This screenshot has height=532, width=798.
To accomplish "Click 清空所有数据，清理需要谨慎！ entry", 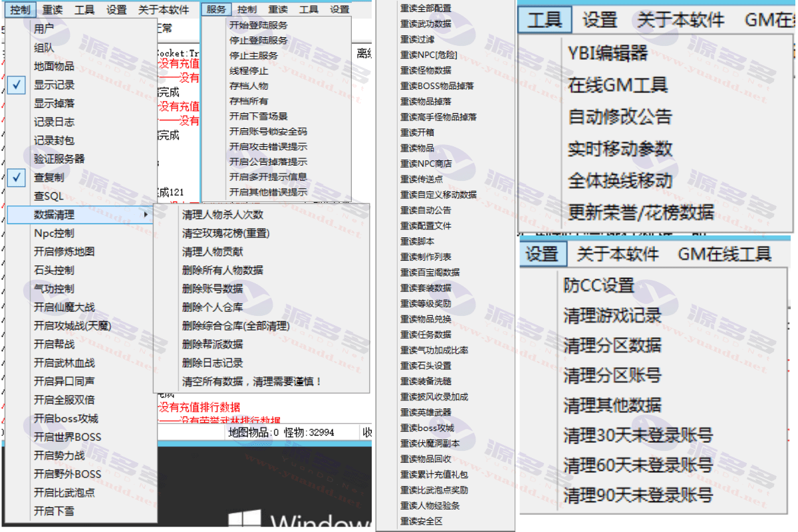I will coord(253,382).
